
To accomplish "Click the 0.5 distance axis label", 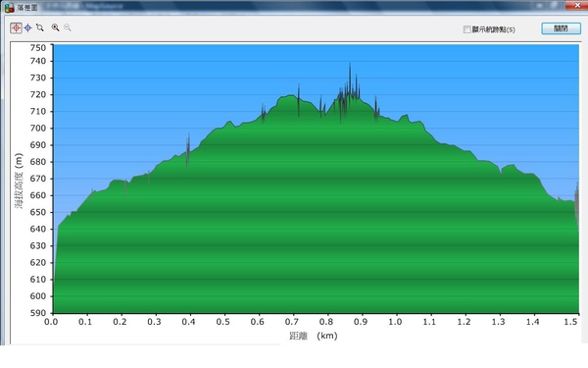I will 223,322.
